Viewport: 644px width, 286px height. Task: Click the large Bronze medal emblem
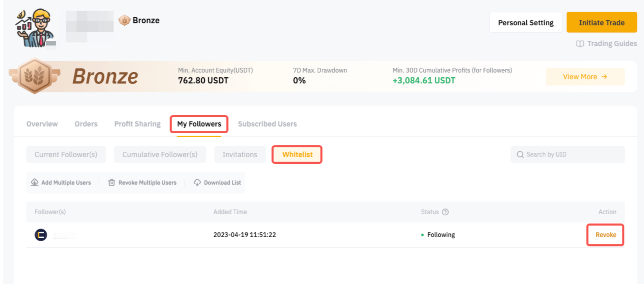35,76
